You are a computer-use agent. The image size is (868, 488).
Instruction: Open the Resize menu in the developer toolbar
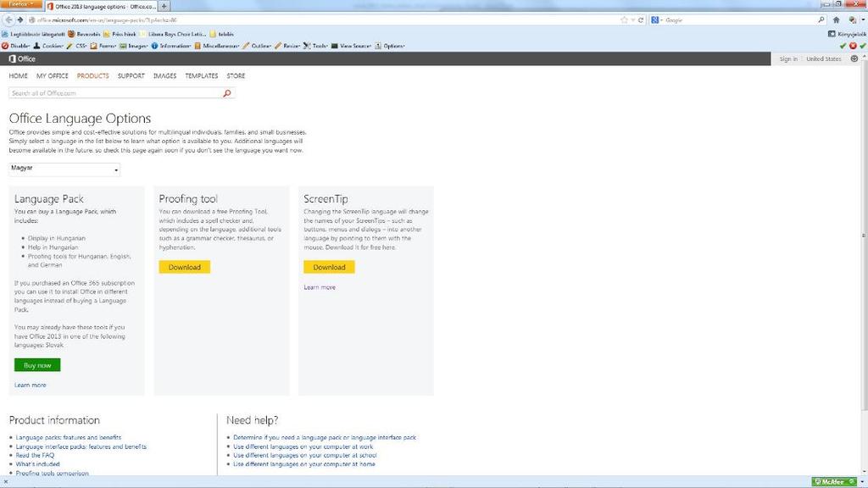288,46
